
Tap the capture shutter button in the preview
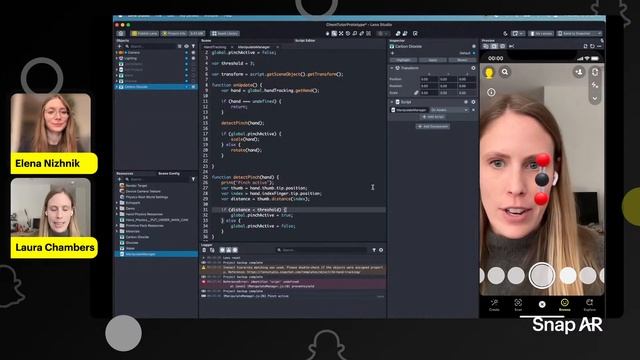pyautogui.click(x=542, y=276)
